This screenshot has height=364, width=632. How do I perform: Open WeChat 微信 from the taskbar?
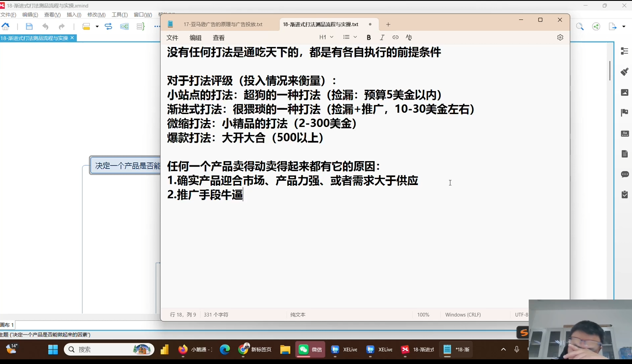click(310, 349)
